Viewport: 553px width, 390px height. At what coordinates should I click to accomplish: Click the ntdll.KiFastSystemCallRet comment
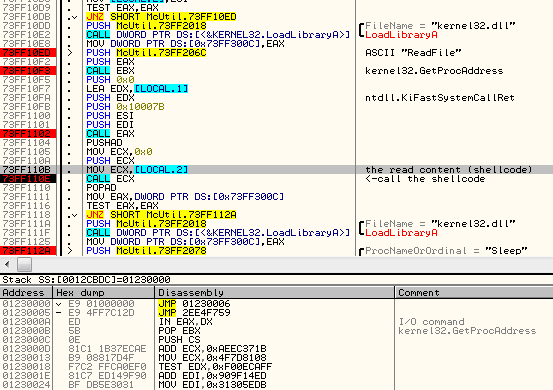(440, 98)
